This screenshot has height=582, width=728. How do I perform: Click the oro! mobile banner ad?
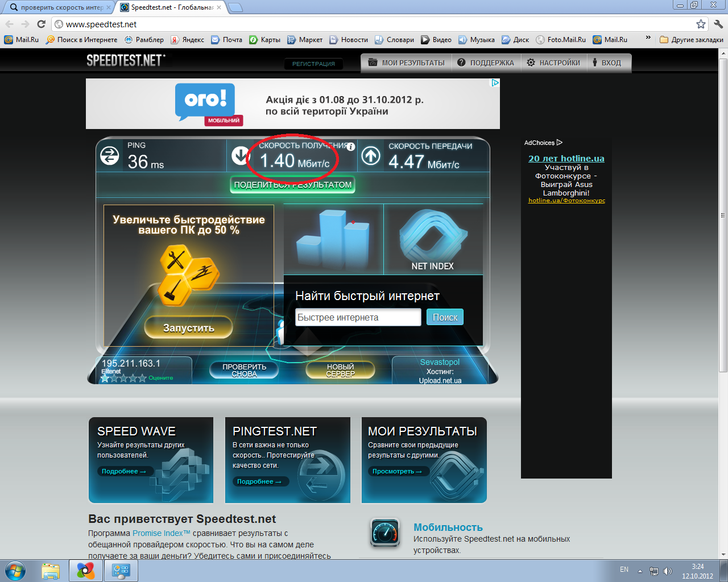click(x=293, y=103)
